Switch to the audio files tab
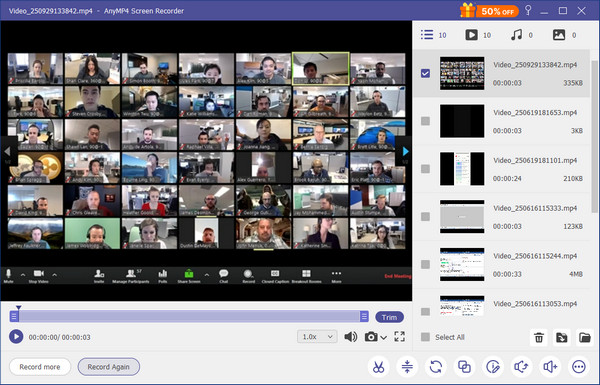 (x=522, y=35)
